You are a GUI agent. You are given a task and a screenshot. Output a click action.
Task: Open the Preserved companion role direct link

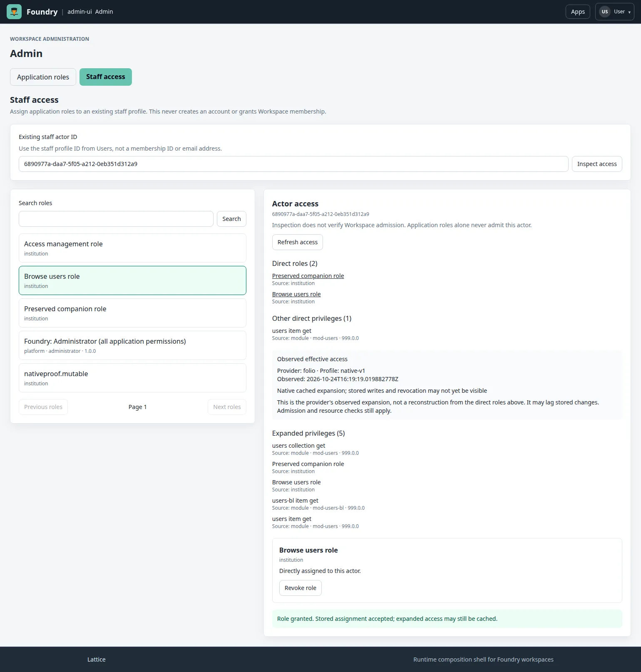click(x=308, y=276)
